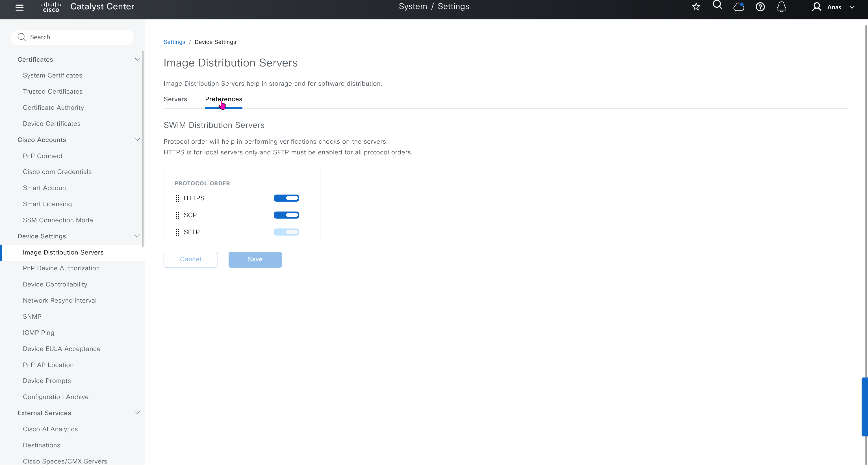Click the SFTP protocol toggle

coord(286,232)
